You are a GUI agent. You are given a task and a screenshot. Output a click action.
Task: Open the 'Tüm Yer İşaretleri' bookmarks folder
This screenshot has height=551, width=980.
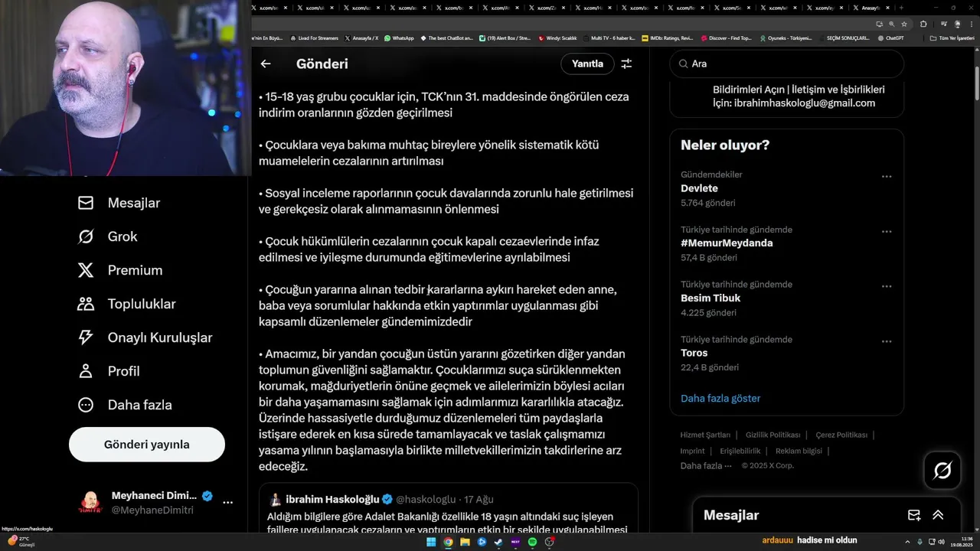click(952, 37)
